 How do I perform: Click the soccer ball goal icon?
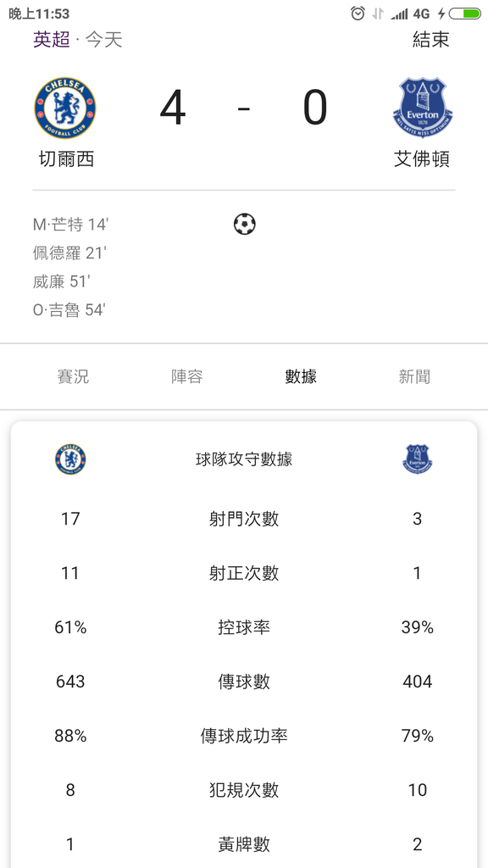point(245,224)
